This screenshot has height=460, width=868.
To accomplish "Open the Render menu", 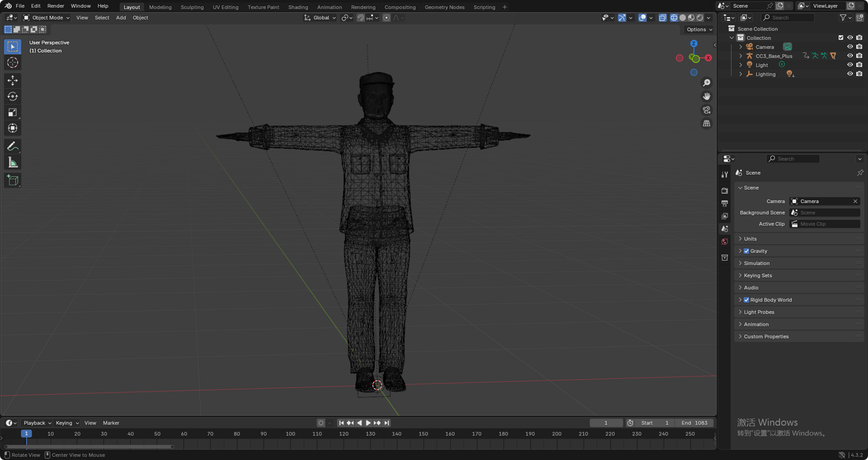I will pos(56,6).
